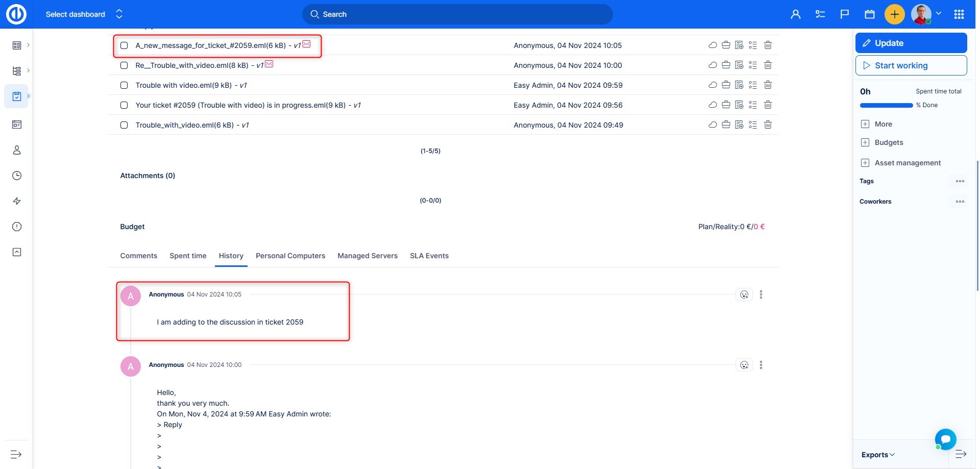Switch to the SLA Events tab
The height and width of the screenshot is (469, 980).
tap(429, 256)
